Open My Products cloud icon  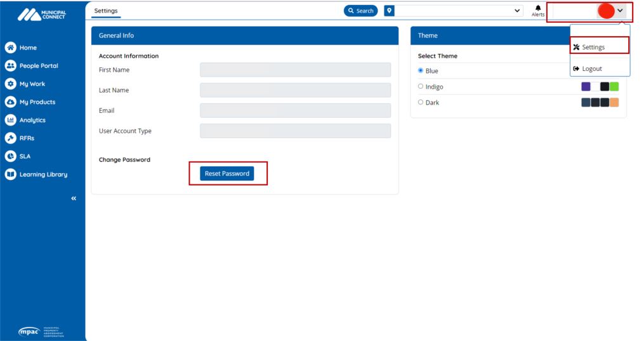click(x=11, y=102)
